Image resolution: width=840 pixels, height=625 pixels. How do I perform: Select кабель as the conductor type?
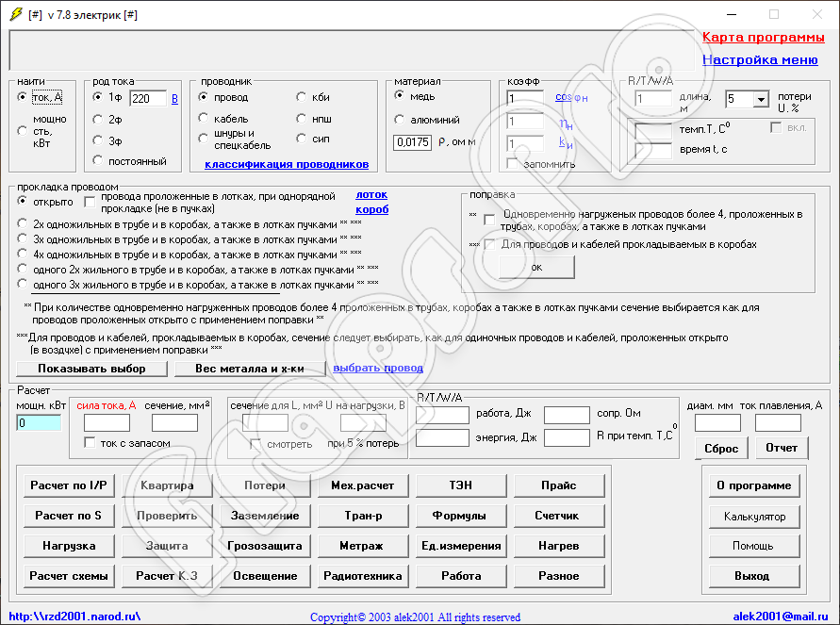[204, 119]
